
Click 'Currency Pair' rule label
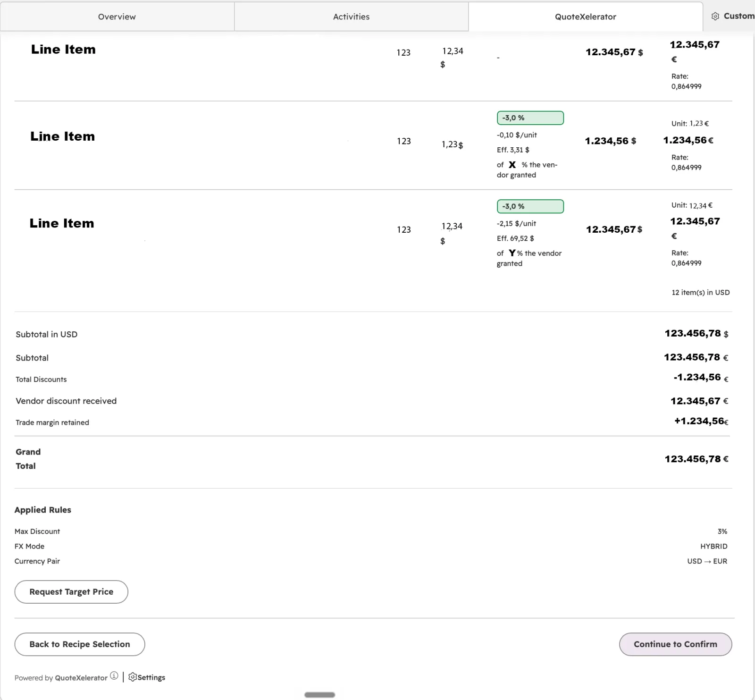pyautogui.click(x=37, y=561)
